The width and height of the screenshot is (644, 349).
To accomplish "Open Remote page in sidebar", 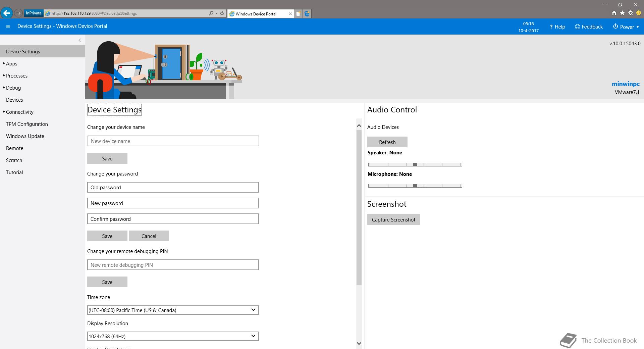I will [15, 148].
